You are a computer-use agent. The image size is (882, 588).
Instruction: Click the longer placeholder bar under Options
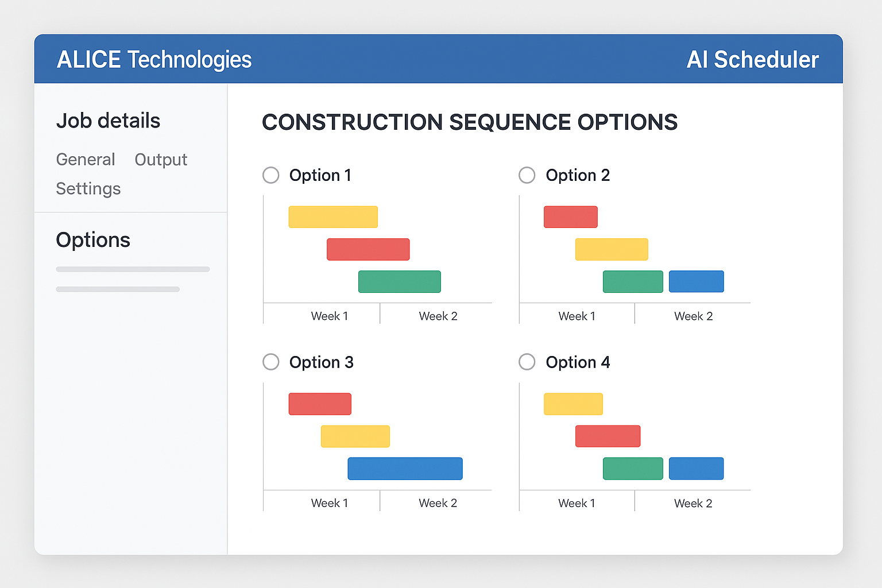[133, 269]
